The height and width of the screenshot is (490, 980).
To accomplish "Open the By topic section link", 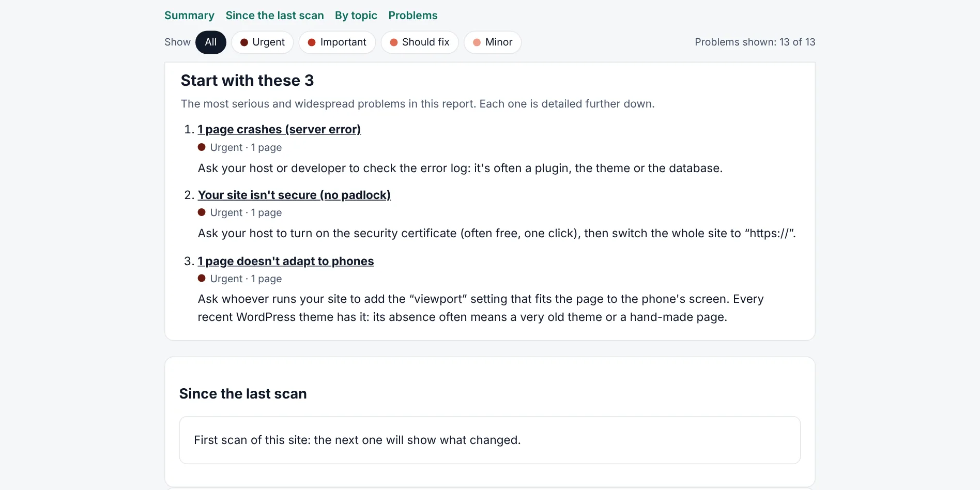I will [x=356, y=16].
